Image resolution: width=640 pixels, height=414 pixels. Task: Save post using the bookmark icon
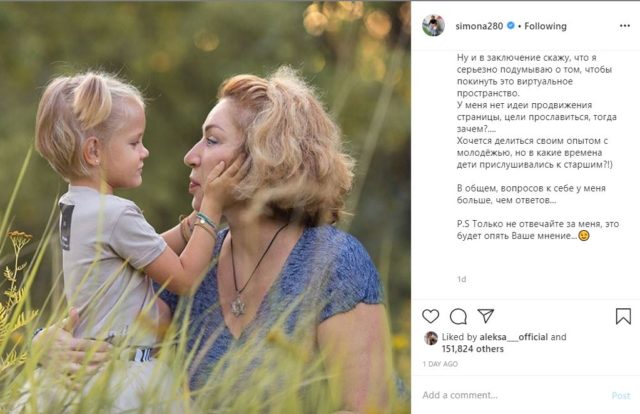623,316
